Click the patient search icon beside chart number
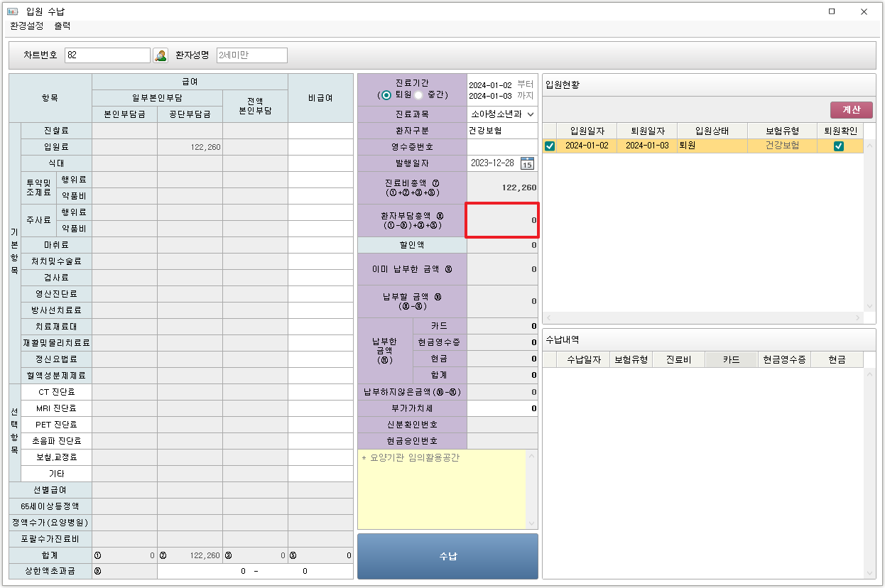The image size is (885, 588). tap(161, 55)
